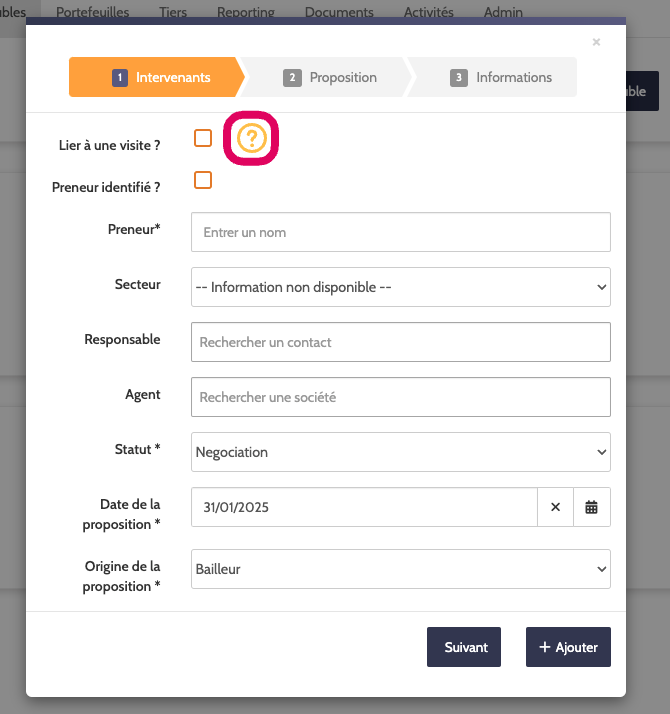Focus the Preneur name input field
670x714 pixels.
[x=400, y=232]
